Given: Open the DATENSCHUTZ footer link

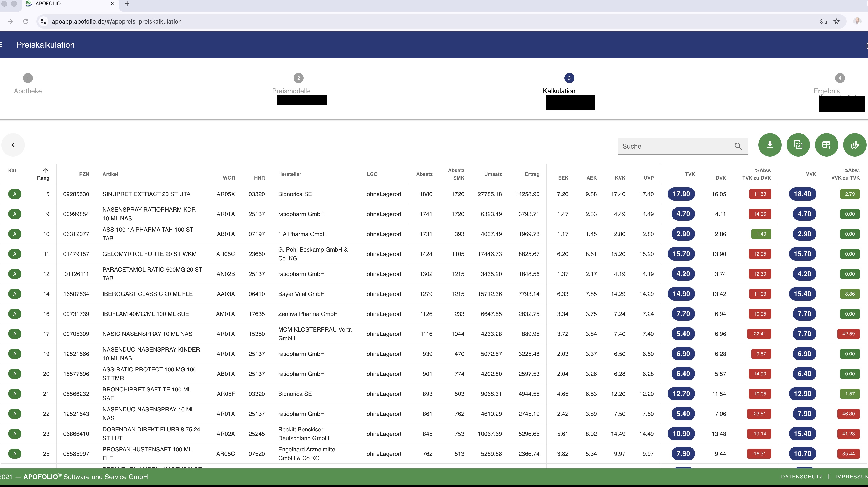Looking at the screenshot, I should pyautogui.click(x=802, y=477).
